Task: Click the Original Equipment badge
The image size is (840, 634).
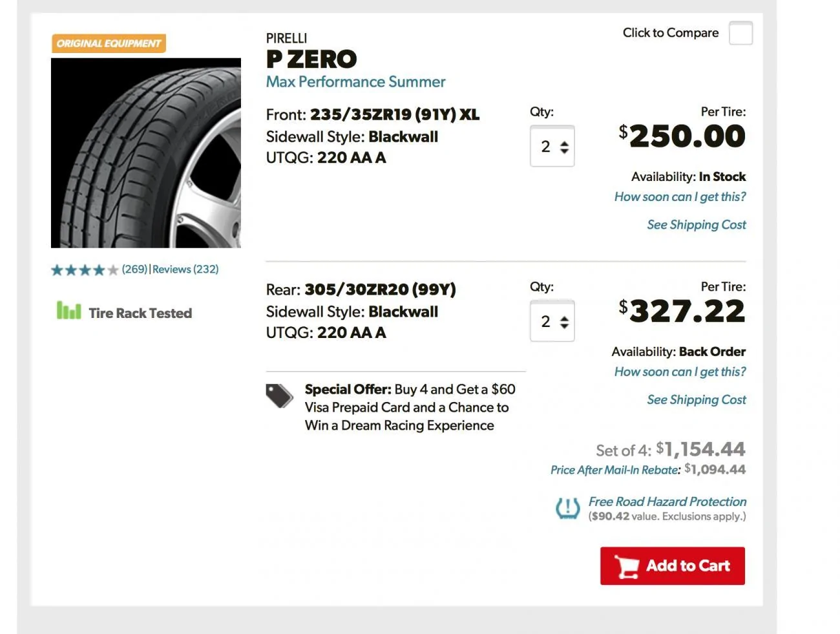Action: pos(109,43)
